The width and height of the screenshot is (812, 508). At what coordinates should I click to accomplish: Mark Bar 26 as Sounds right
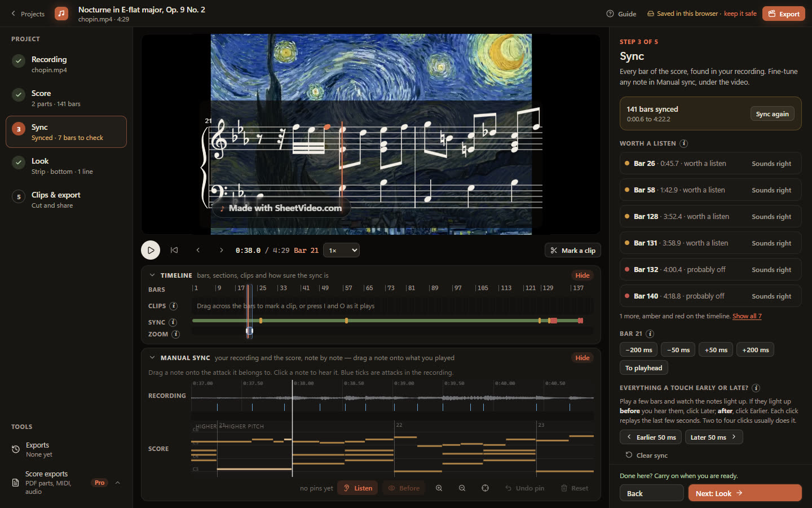point(771,164)
